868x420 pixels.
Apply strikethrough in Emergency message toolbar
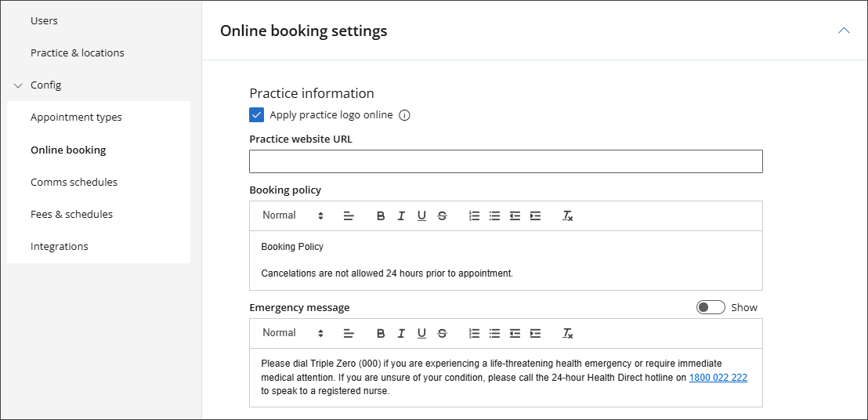[x=442, y=334]
